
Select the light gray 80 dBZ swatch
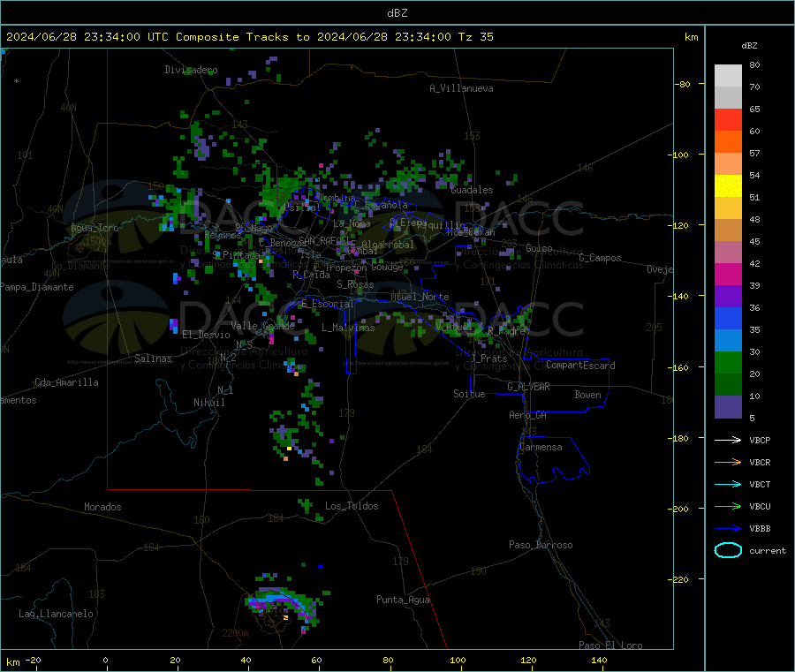728,76
